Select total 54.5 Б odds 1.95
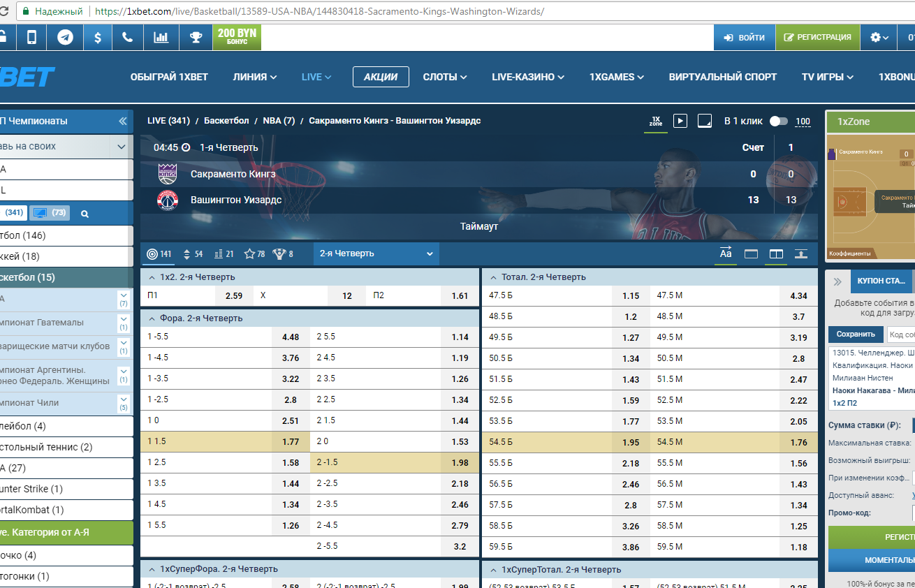 (x=565, y=442)
